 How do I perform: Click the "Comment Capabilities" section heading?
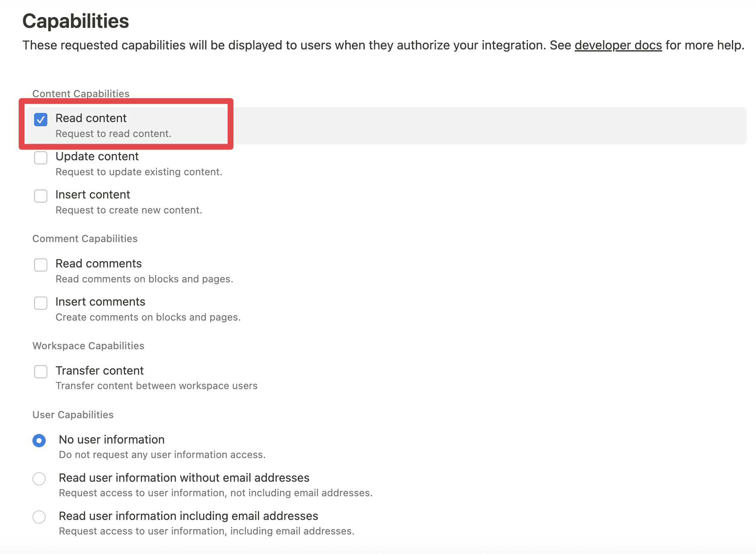coord(85,238)
